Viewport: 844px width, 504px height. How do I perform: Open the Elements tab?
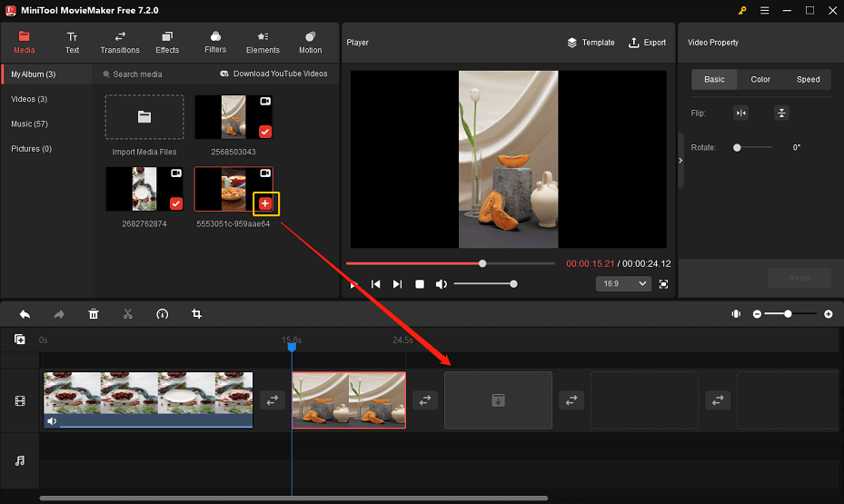pos(263,43)
